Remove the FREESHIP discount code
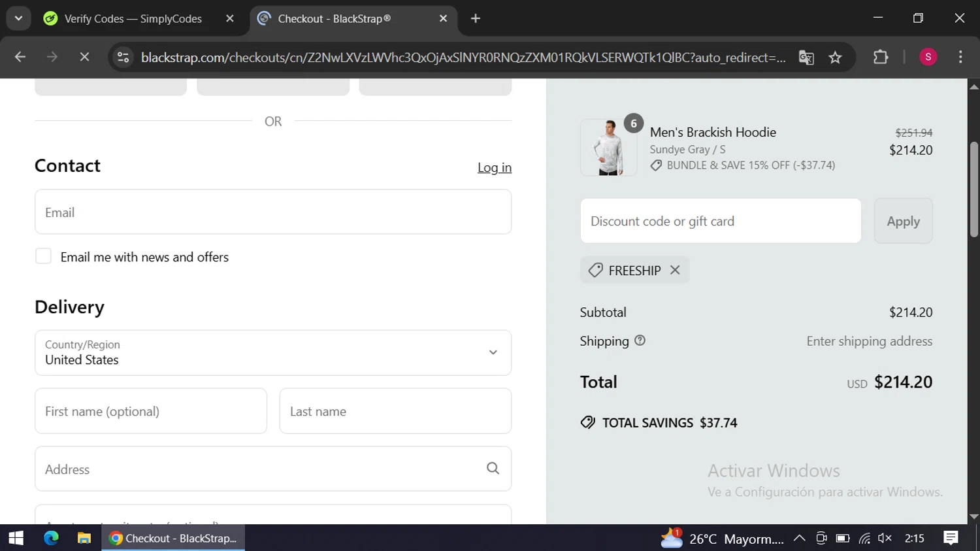The image size is (980, 551). (x=675, y=270)
